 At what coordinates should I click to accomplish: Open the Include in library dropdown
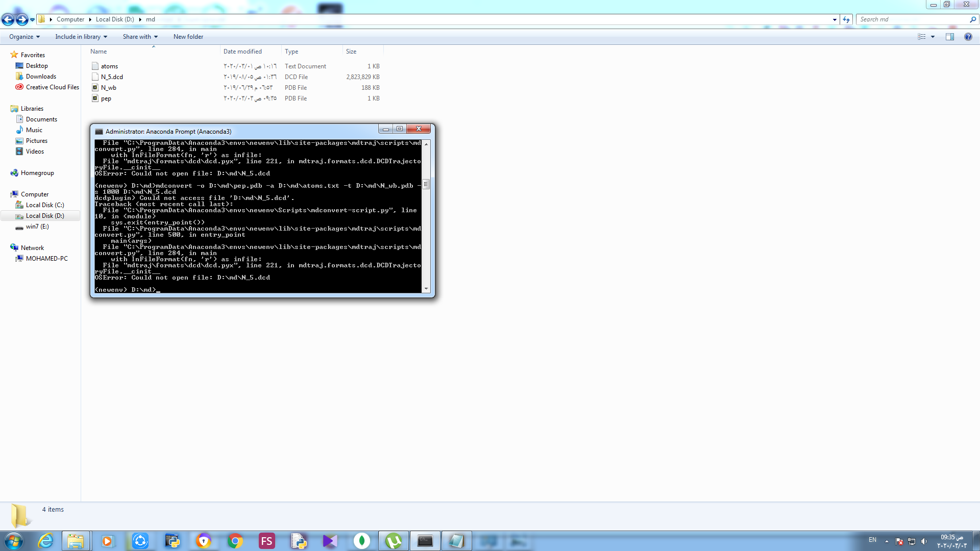(x=81, y=36)
